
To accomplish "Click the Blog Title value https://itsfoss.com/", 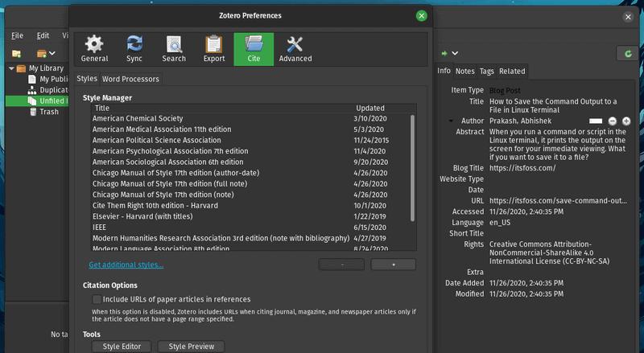I will pos(522,168).
